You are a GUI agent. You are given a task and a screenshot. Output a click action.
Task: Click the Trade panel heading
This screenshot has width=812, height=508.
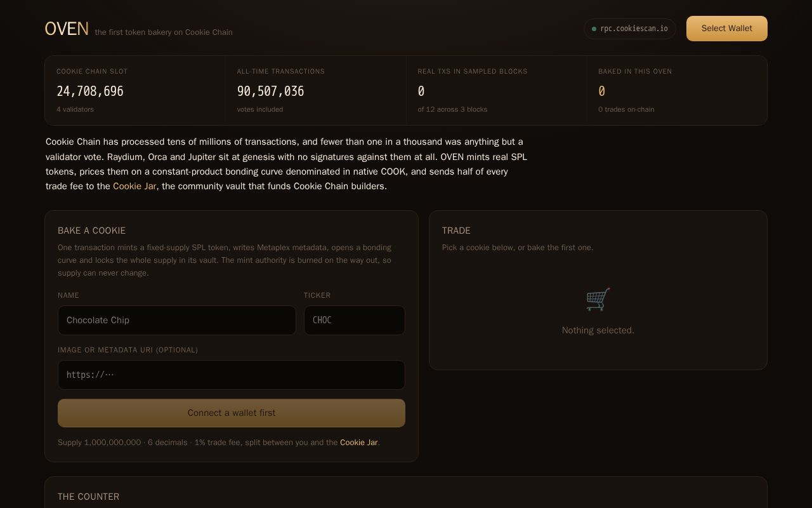[456, 231]
